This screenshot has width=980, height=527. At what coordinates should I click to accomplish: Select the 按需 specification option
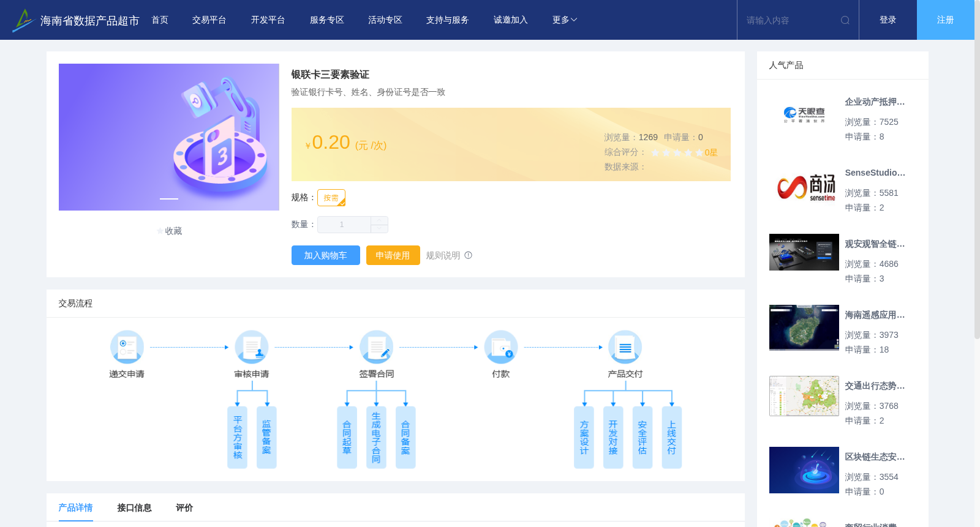coord(331,198)
